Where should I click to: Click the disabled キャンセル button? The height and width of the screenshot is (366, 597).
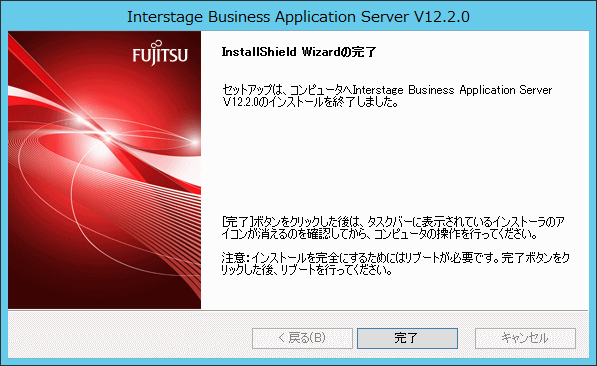pyautogui.click(x=525, y=338)
